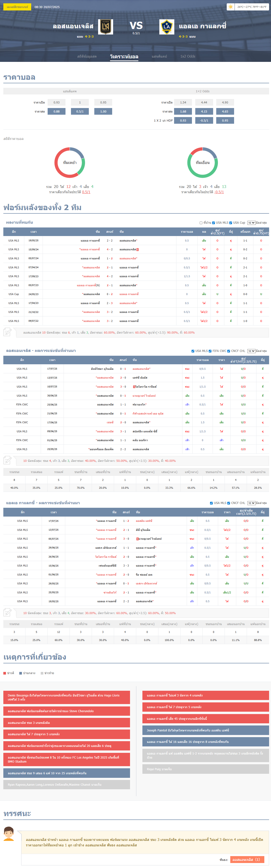The height and width of the screenshot is (868, 271).
Task: Select the วิเคราะห์บอล tab
Action: coord(124,57)
